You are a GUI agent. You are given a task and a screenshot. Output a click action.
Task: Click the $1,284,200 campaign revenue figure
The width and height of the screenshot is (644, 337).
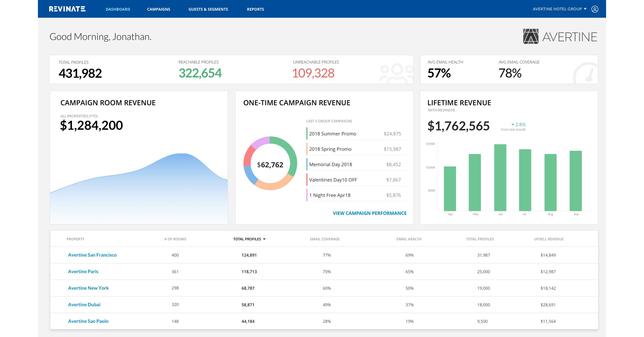(91, 125)
